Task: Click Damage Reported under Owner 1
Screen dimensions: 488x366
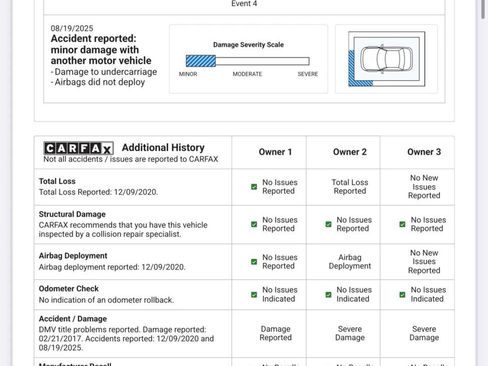Action: click(275, 333)
